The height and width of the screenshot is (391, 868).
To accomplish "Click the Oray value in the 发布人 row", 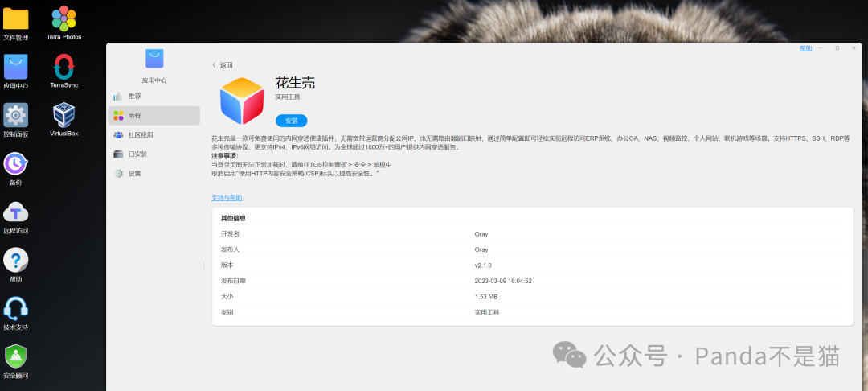I will pyautogui.click(x=481, y=249).
